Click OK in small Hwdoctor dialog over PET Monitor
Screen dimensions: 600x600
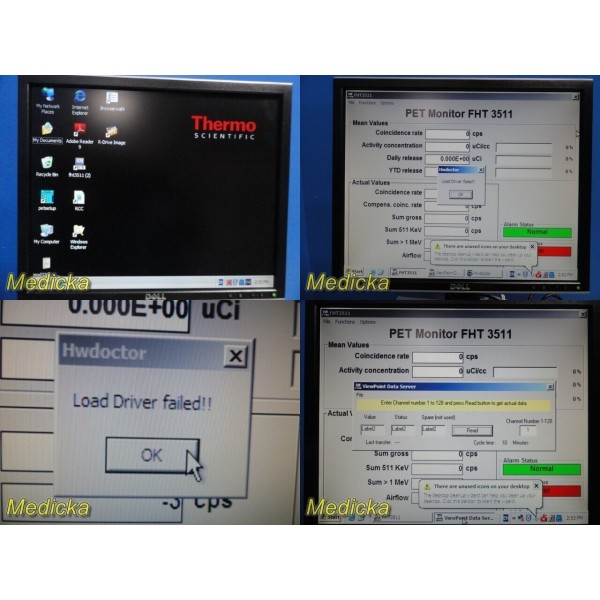point(460,194)
